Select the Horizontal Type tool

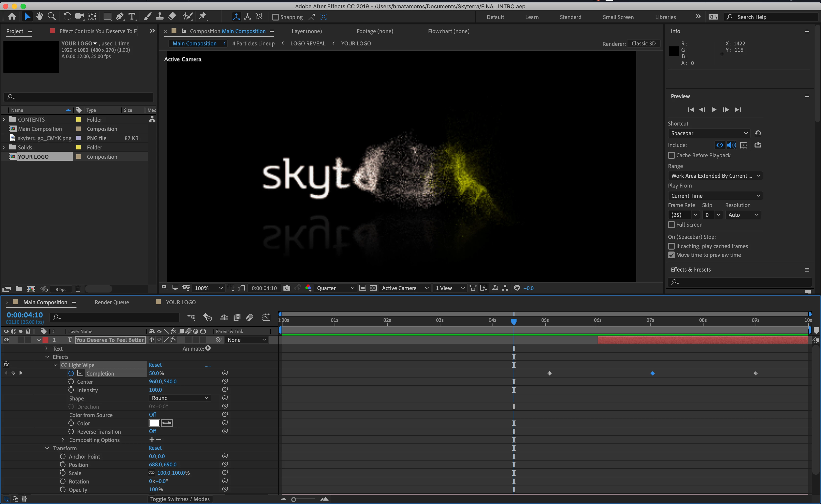(x=132, y=16)
